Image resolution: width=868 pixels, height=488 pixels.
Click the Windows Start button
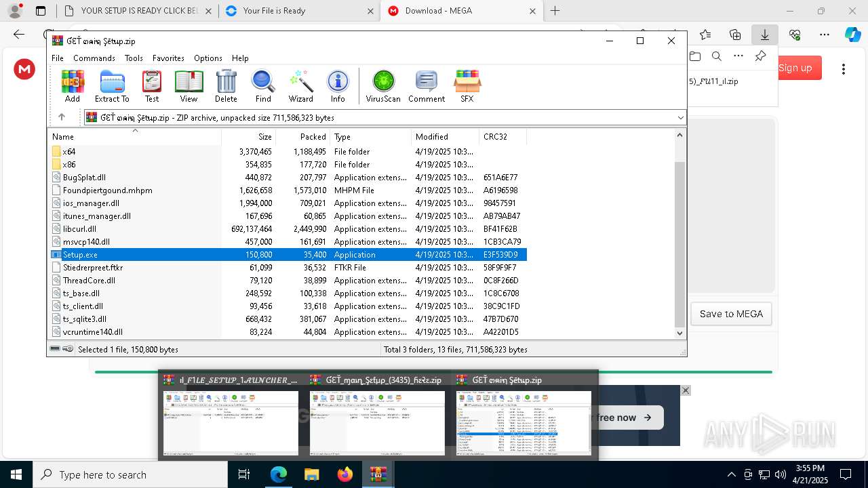(x=16, y=474)
